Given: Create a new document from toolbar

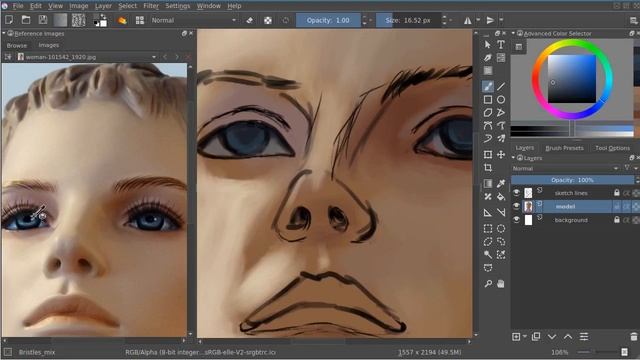Looking at the screenshot, I should (x=9, y=20).
